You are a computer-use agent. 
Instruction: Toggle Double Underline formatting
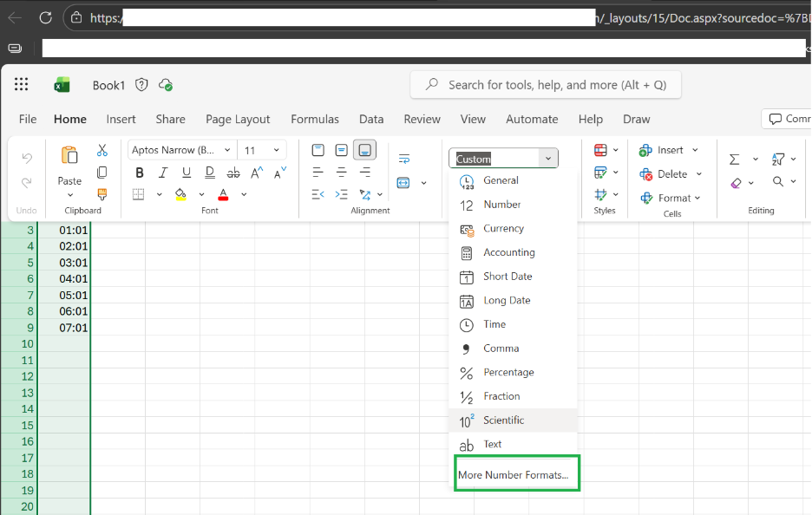[x=210, y=173]
